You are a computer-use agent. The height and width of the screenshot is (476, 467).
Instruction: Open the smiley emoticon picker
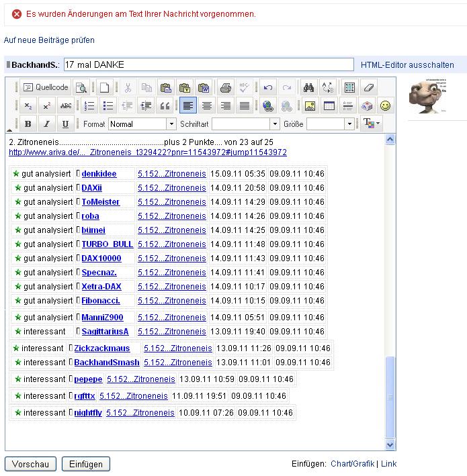point(385,105)
